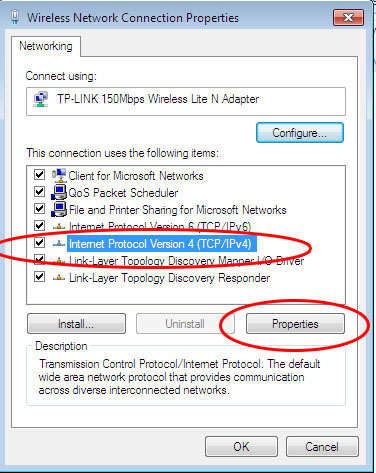
Task: Uncheck Client for Microsoft Networks checkbox
Action: 39,175
